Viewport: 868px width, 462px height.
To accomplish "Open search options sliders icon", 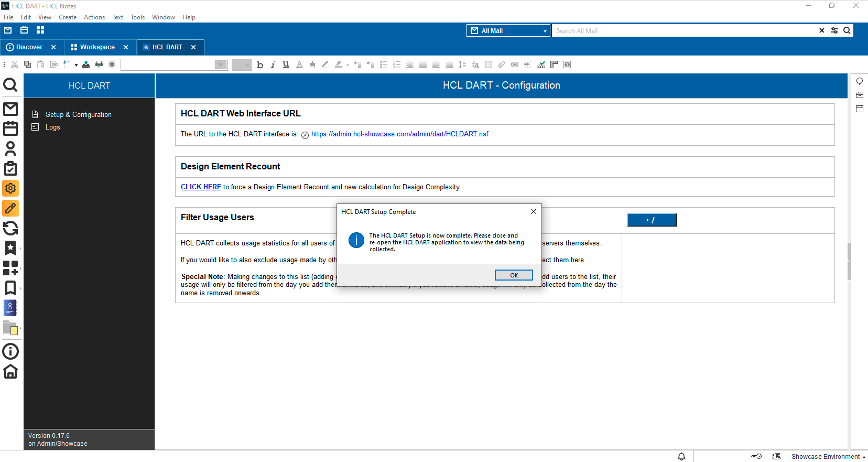I will [834, 31].
